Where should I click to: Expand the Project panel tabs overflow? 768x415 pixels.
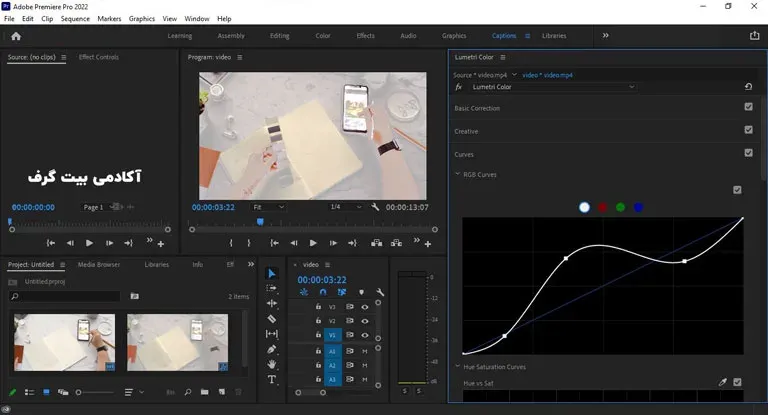click(x=251, y=264)
